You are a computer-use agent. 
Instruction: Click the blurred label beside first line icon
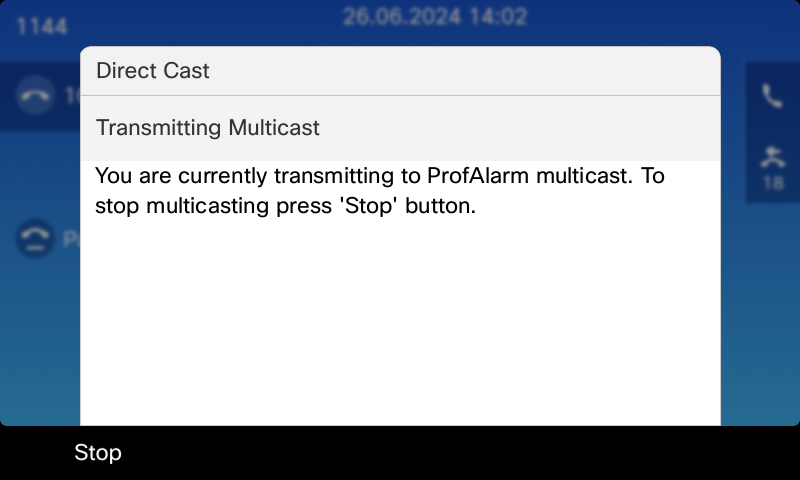[x=72, y=95]
